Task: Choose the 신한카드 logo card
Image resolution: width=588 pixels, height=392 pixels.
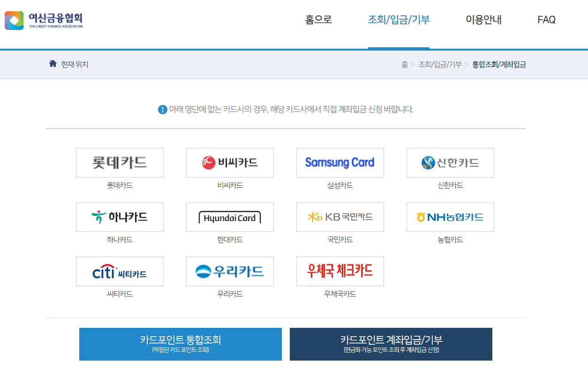Action: click(x=450, y=163)
